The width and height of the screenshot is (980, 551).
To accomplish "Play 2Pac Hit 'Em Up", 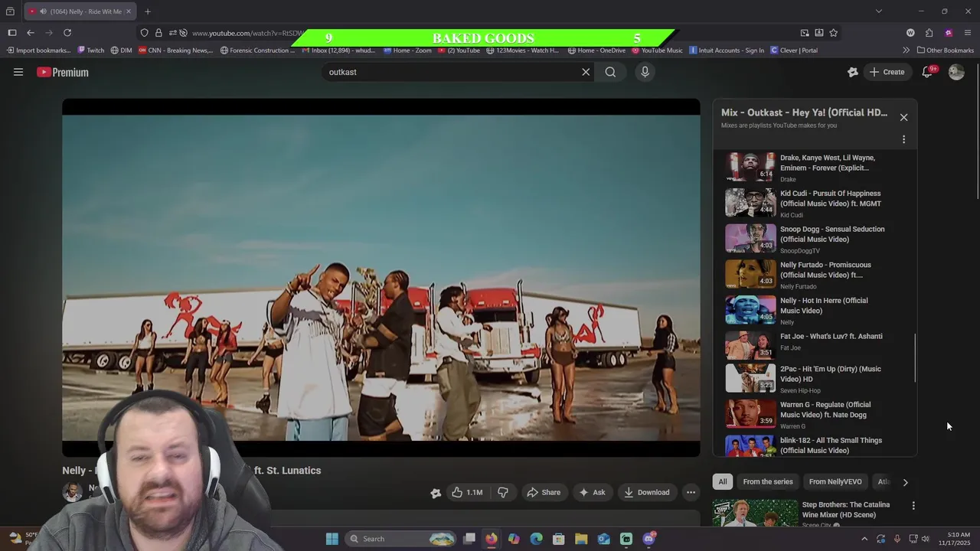I will click(812, 378).
